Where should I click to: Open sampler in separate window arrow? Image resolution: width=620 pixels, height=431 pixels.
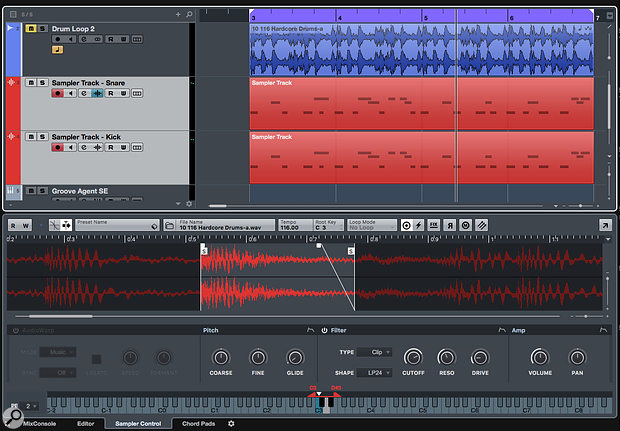tap(605, 225)
